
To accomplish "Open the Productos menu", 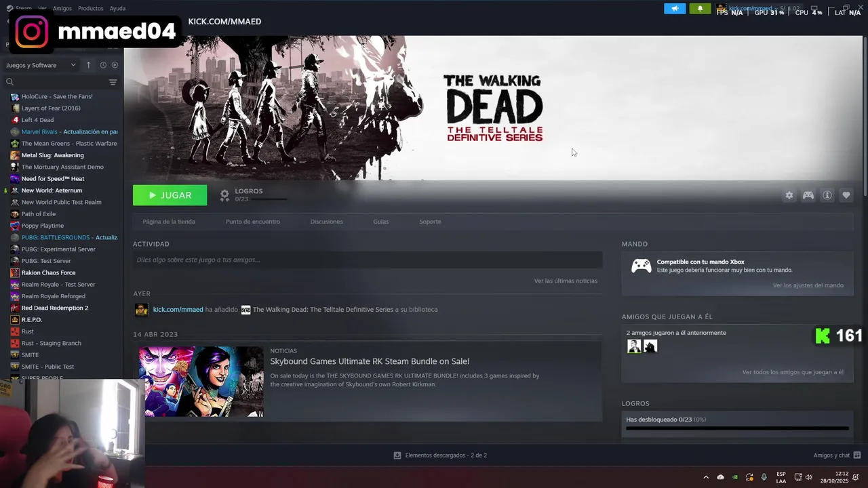I will 90,8.
